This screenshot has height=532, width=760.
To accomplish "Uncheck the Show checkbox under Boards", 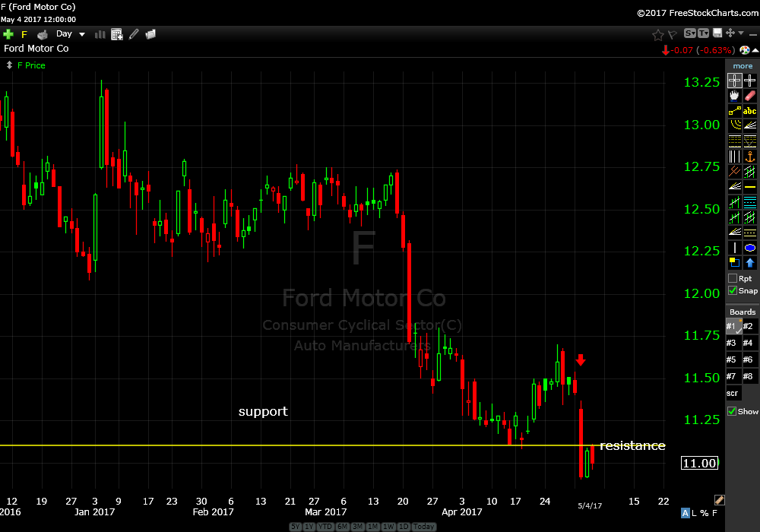I will 733,411.
